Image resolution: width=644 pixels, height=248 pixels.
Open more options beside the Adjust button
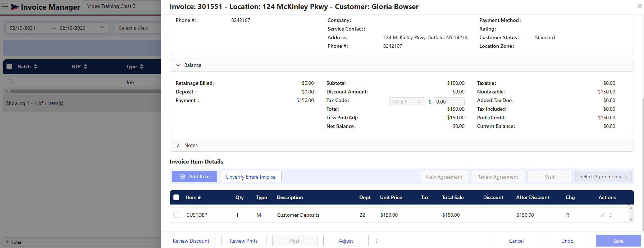pyautogui.click(x=377, y=241)
